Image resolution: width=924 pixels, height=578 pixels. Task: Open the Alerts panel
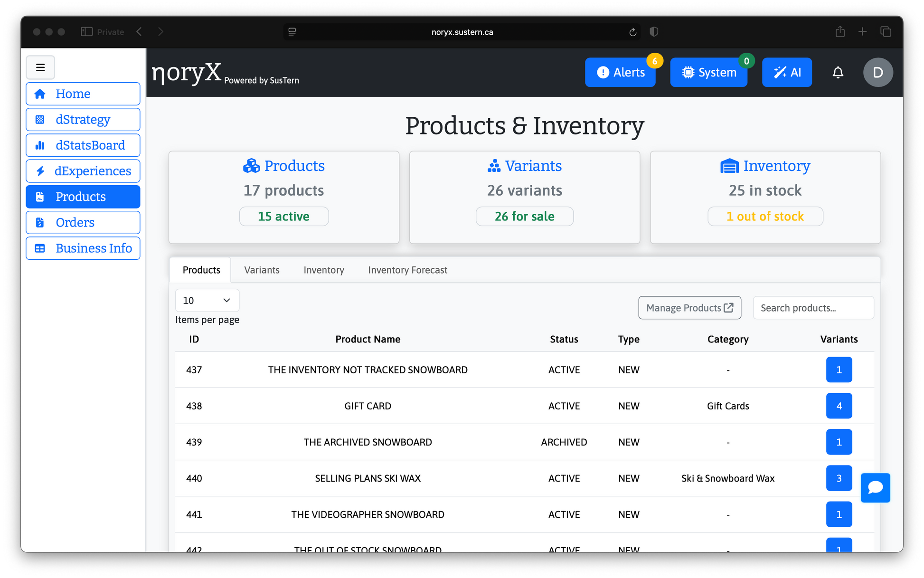(620, 72)
